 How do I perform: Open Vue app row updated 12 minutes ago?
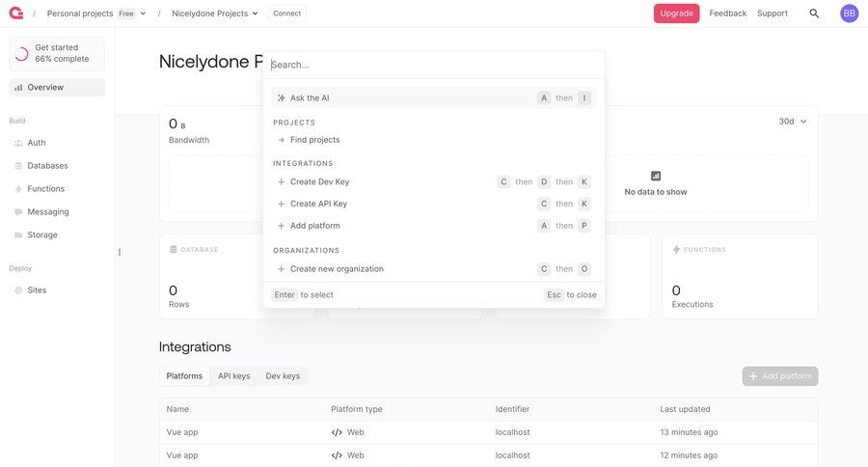point(488,455)
